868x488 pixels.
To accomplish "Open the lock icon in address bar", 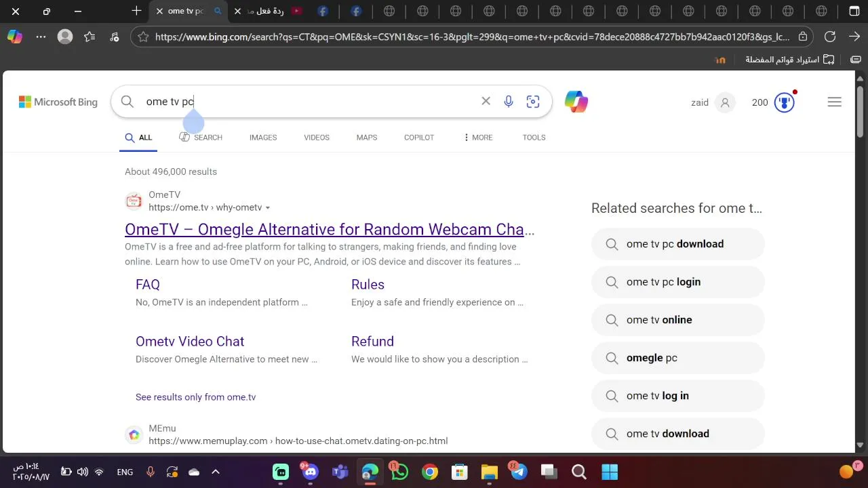I will click(803, 37).
